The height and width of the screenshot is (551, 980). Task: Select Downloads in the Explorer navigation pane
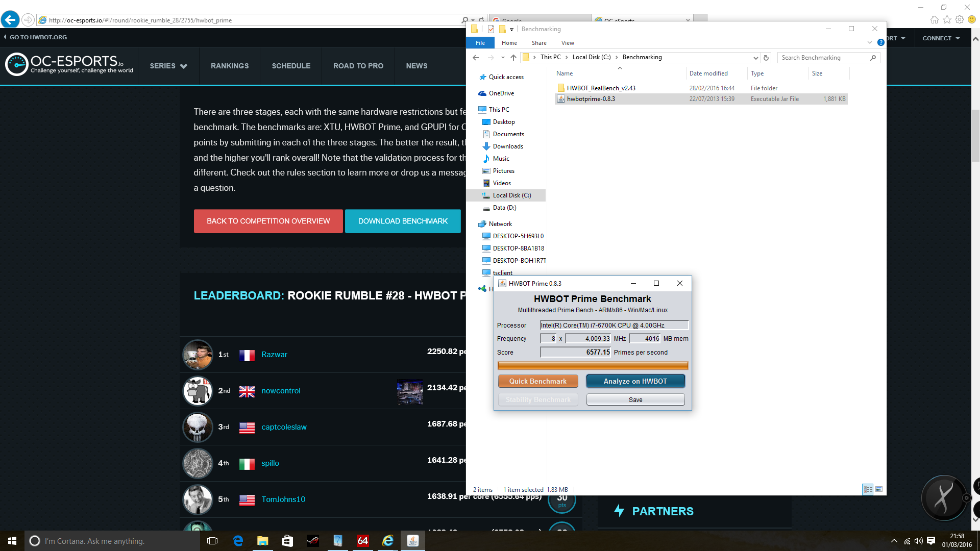coord(507,146)
